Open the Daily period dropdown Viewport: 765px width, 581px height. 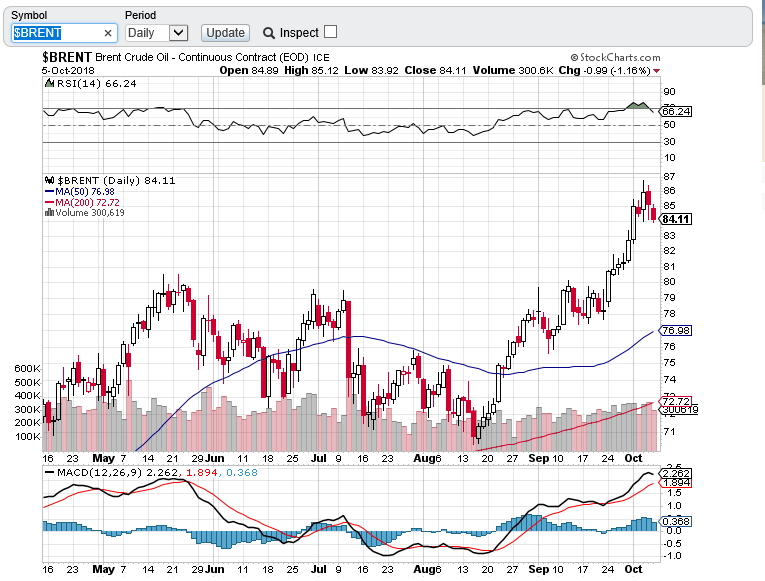(157, 33)
